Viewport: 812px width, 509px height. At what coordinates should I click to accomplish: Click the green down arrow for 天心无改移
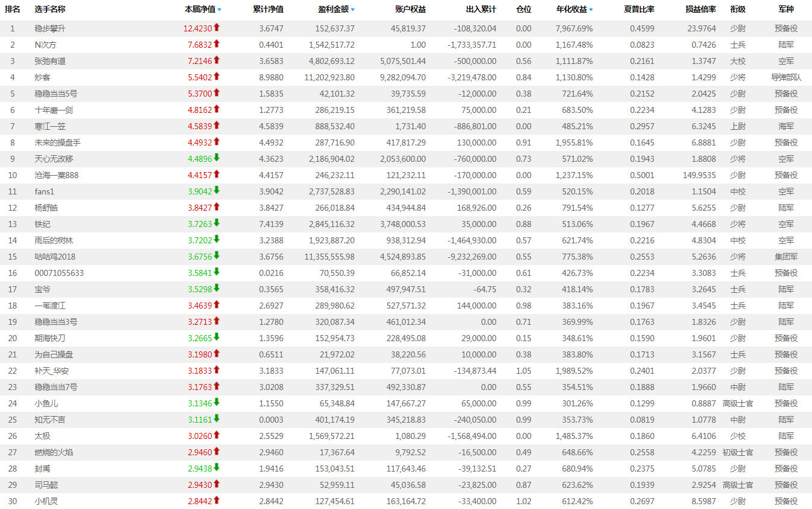[217, 158]
